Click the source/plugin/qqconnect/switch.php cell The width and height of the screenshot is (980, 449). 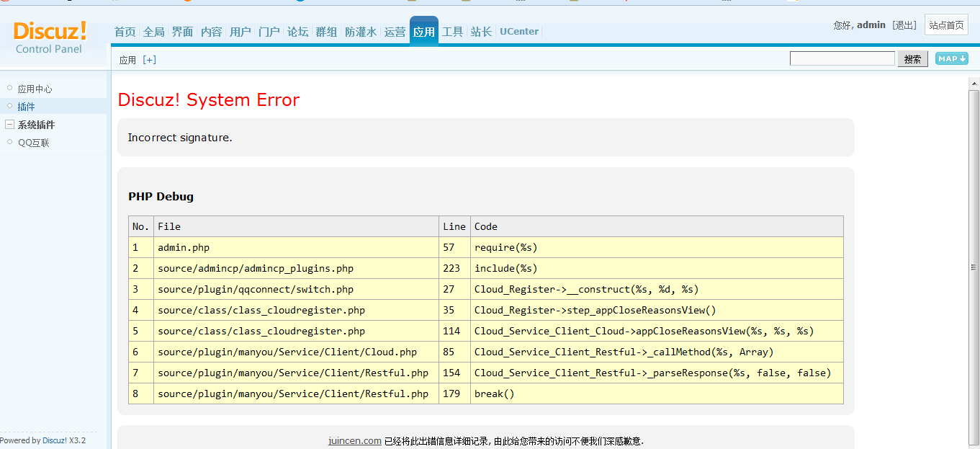click(x=296, y=289)
